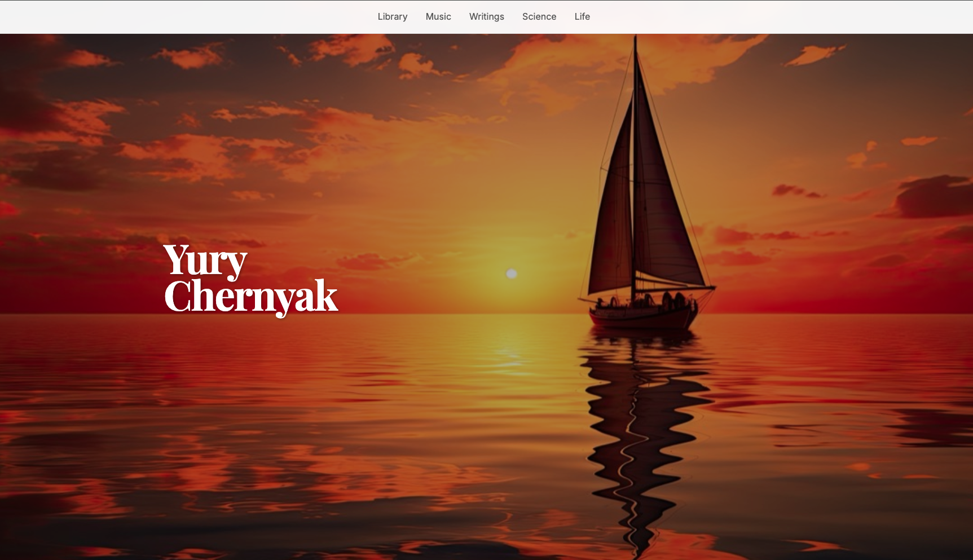Click the top tip of the mast
Image resolution: width=973 pixels, height=560 pixels.
pyautogui.click(x=635, y=38)
